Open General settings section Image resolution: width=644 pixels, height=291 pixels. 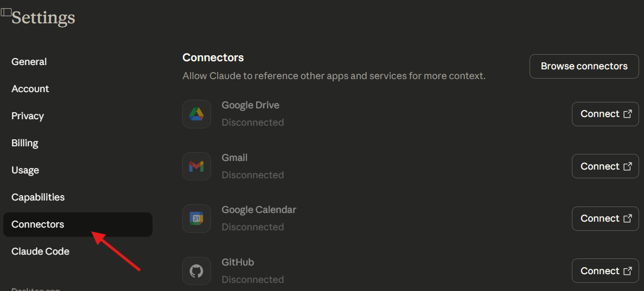pos(29,62)
